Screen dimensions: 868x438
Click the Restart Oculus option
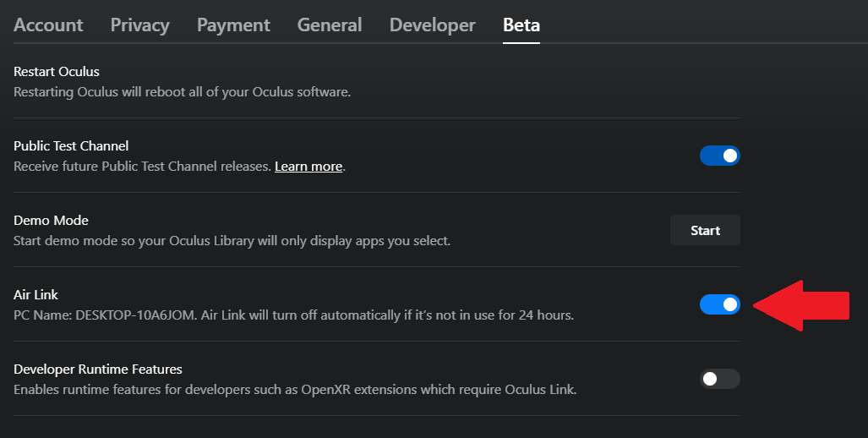pos(57,71)
